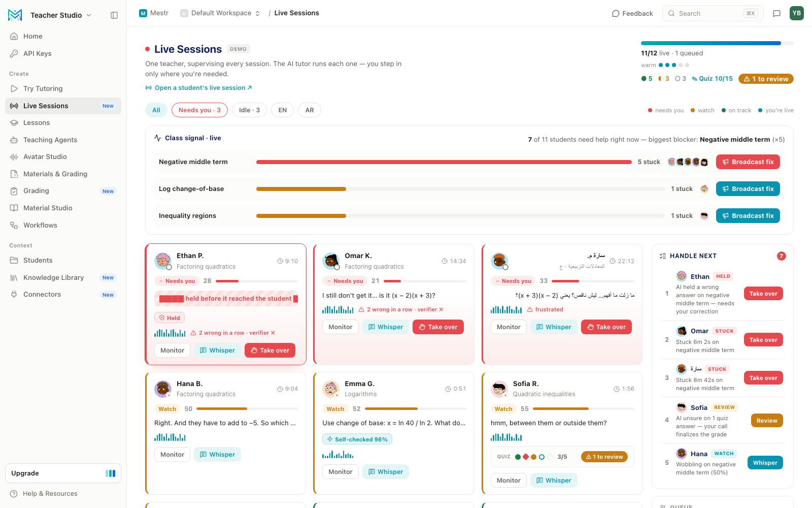Click Sofia R. quiz 1 to review badge
This screenshot has height=508, width=812.
604,457
